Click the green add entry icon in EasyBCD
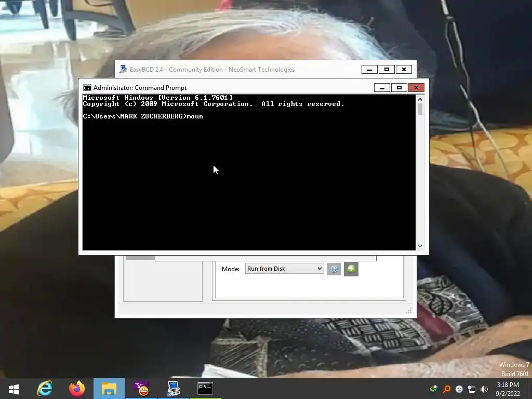The image size is (532, 399). 351,269
